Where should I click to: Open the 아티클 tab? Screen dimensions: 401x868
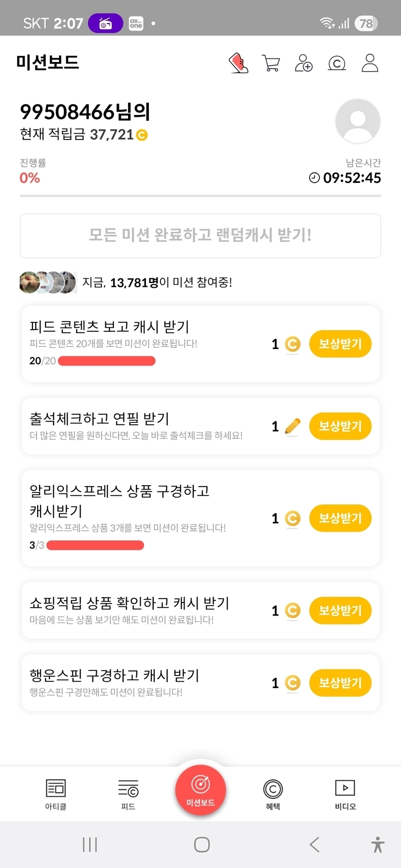pos(56,794)
